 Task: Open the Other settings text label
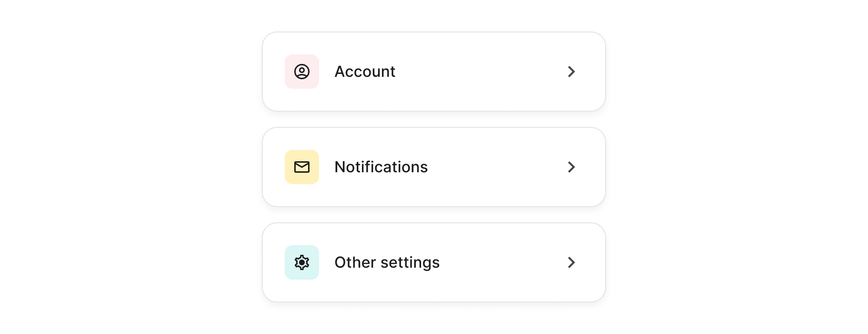(387, 263)
